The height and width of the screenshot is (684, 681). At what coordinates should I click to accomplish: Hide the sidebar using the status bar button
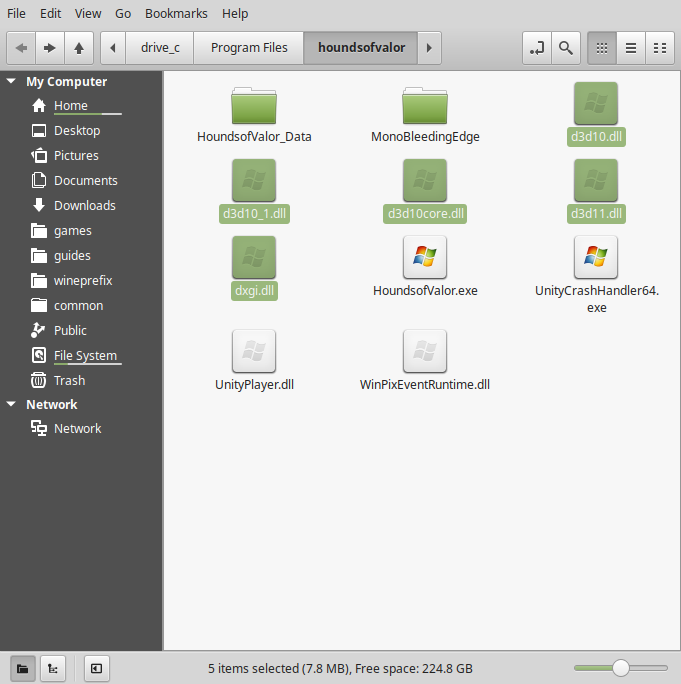pos(96,668)
